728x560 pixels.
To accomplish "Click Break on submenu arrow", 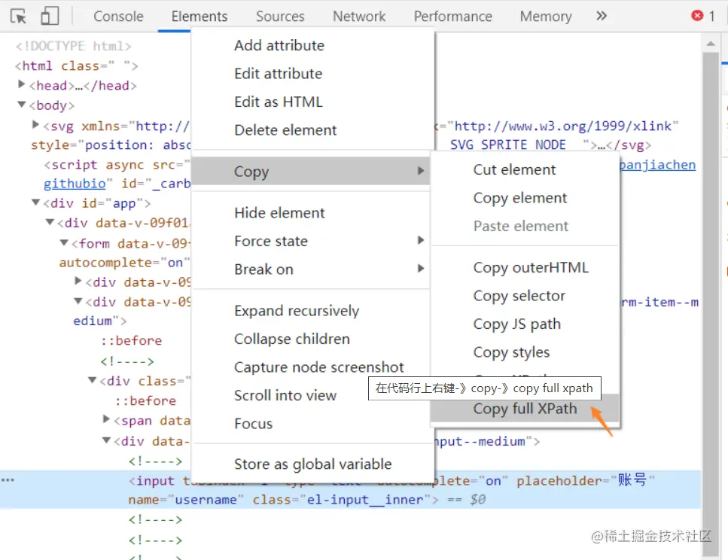I will 421,269.
